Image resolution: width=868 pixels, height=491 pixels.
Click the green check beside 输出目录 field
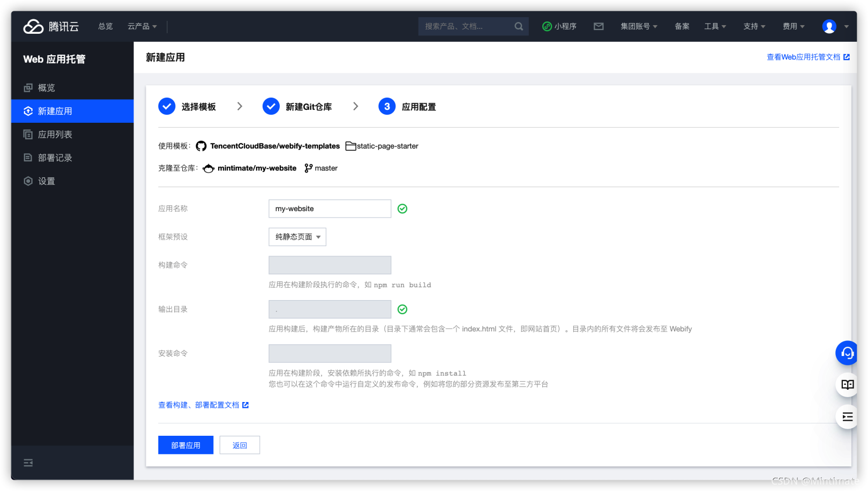click(x=402, y=309)
